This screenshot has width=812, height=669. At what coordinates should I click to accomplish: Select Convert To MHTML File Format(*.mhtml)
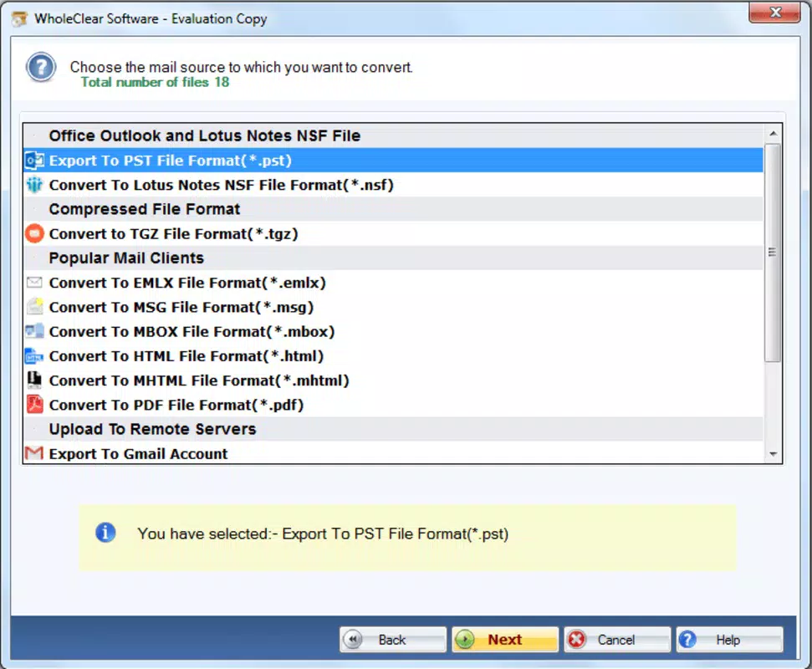(393, 380)
